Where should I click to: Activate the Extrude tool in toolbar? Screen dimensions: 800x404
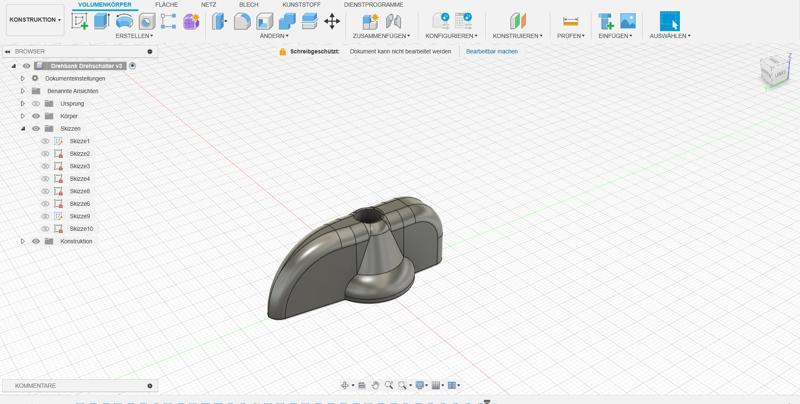101,21
